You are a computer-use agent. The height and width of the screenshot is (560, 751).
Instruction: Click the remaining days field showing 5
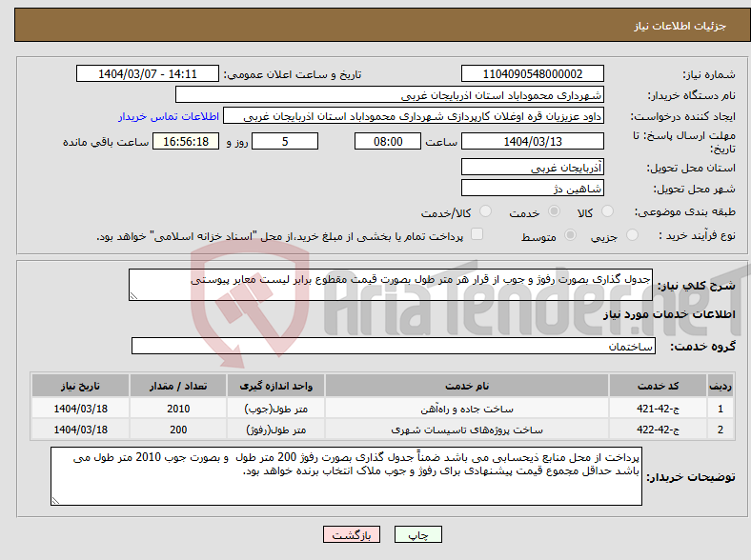click(x=285, y=141)
